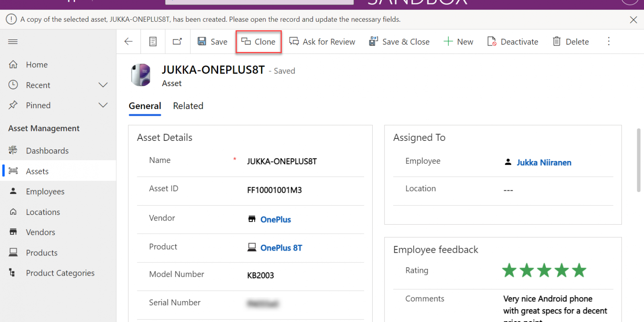Click the Assets barcode icon
This screenshot has width=644, height=322.
13,171
